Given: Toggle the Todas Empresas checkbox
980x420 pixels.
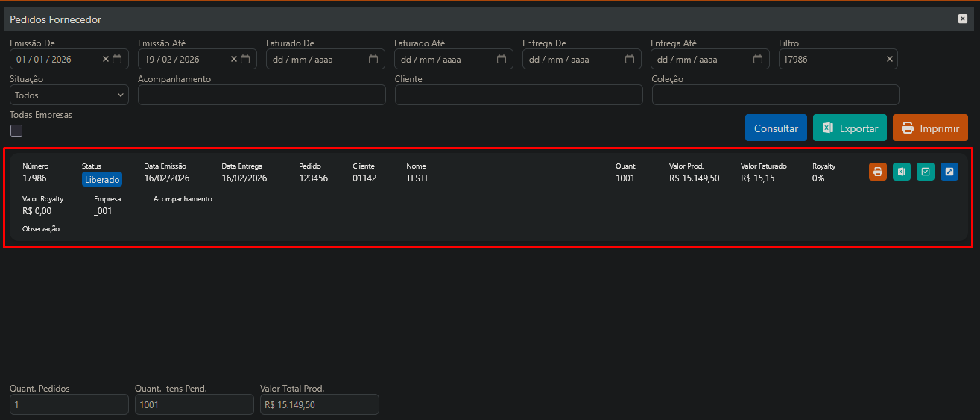Looking at the screenshot, I should tap(16, 131).
